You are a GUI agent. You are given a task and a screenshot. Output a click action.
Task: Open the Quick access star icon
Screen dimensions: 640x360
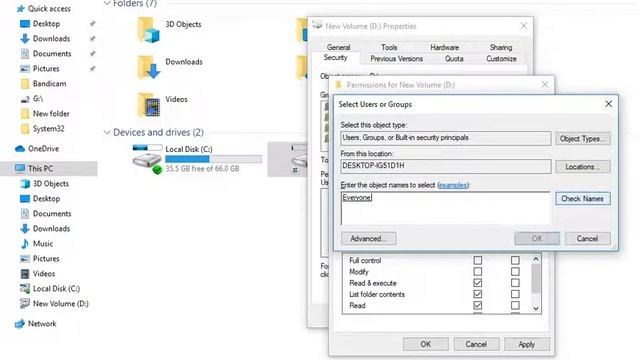pyautogui.click(x=20, y=9)
